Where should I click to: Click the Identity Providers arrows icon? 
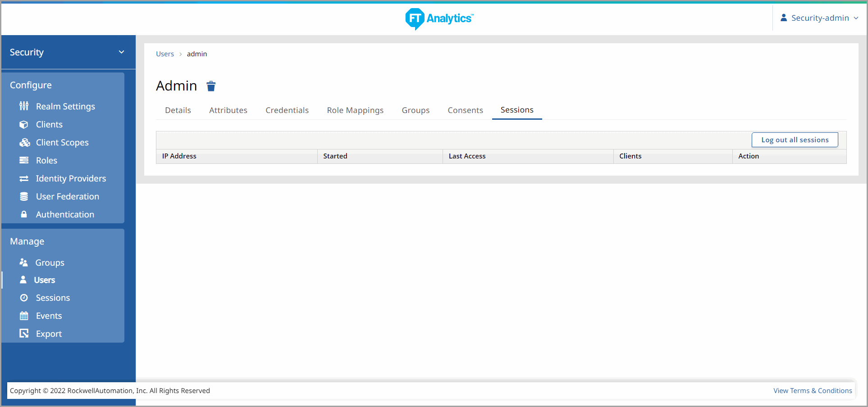click(24, 178)
